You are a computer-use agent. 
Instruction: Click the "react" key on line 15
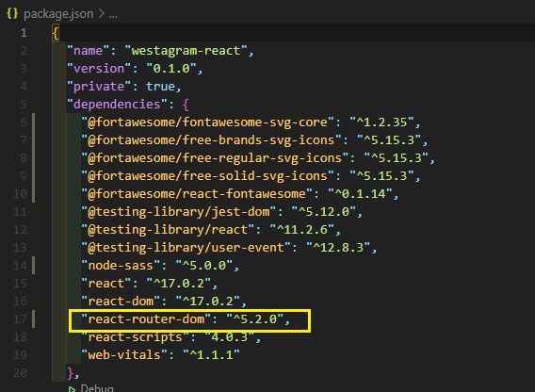coord(106,283)
